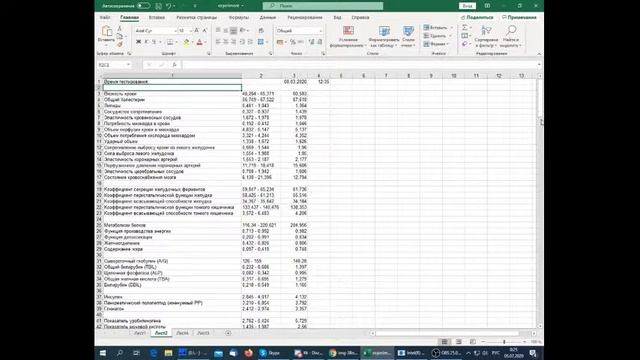
Task: Open the font size dropdown
Action: click(190, 31)
